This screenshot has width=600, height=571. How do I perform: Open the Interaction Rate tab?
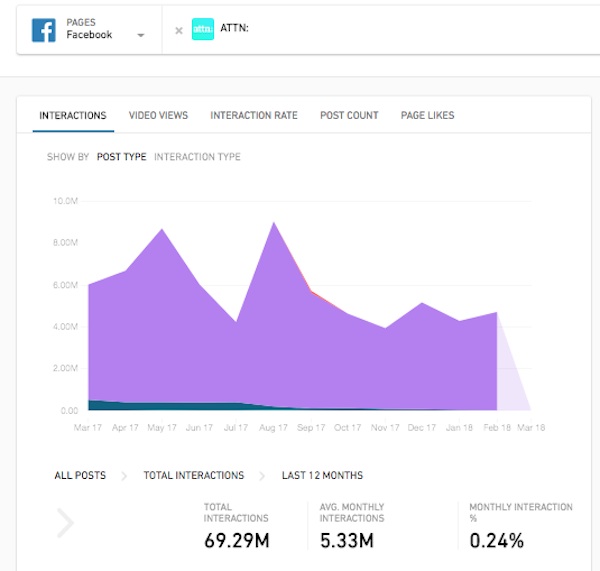coord(253,115)
